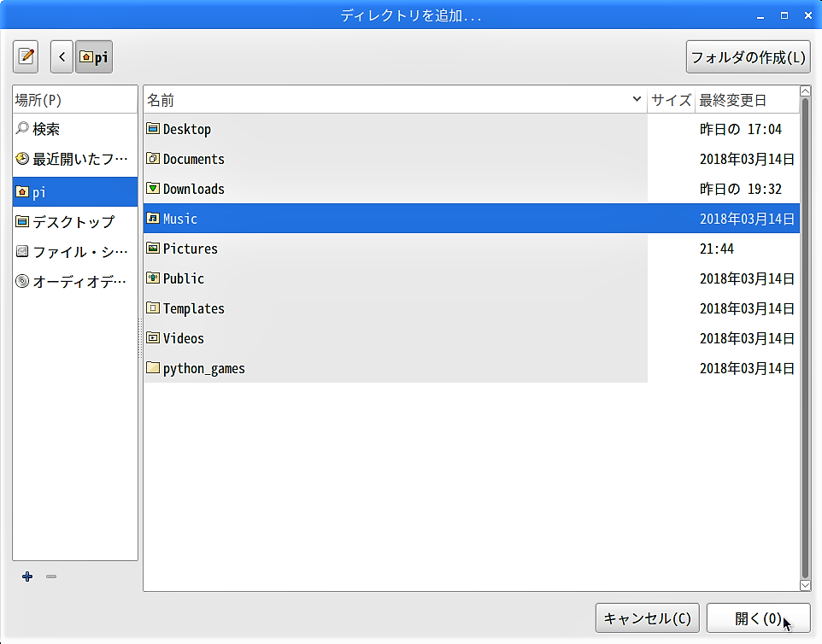
Task: Select the python_games folder
Action: click(203, 369)
